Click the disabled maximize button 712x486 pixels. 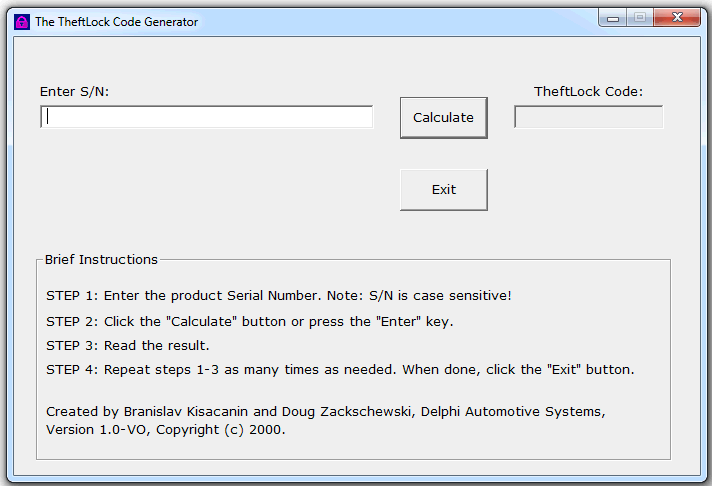click(x=640, y=18)
